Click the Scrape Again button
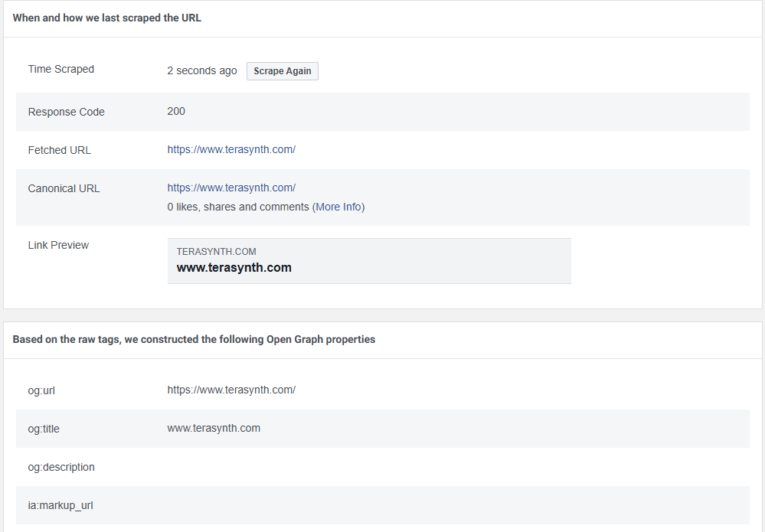The width and height of the screenshot is (765, 532). pos(283,71)
